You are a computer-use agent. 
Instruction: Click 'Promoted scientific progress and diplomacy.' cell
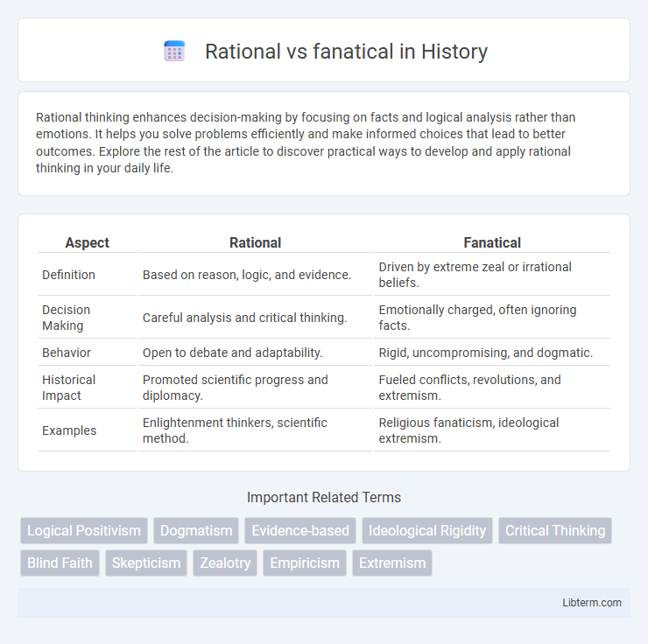[255, 388]
